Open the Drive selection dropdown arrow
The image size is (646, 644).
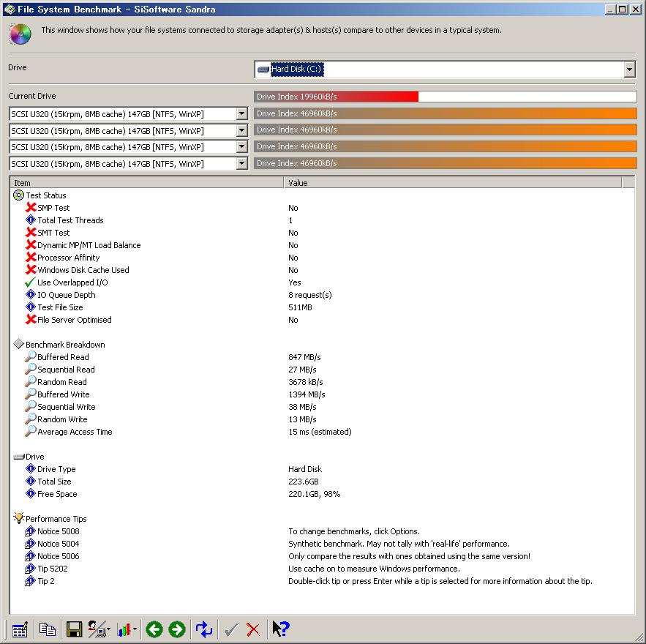(629, 70)
